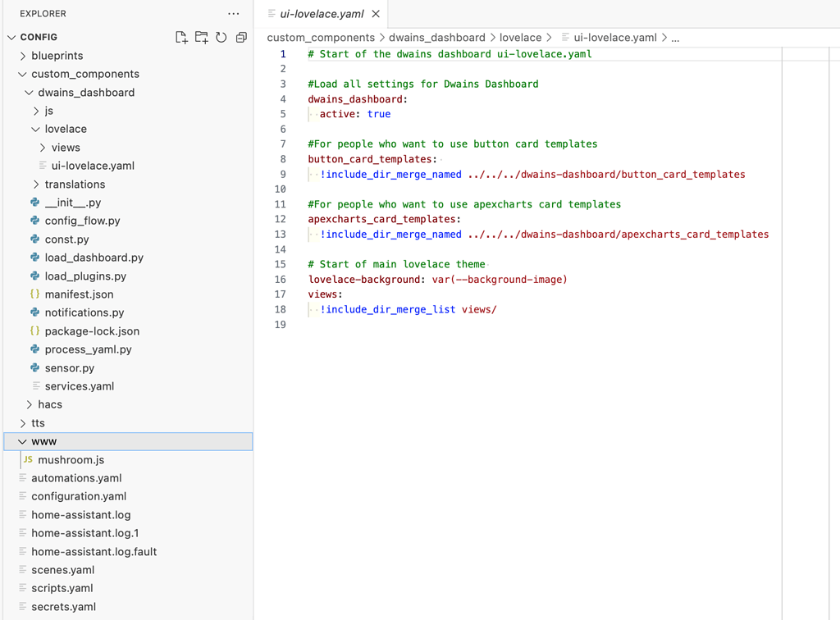
Task: Place cursor on 'active: true' line
Action: (x=355, y=114)
